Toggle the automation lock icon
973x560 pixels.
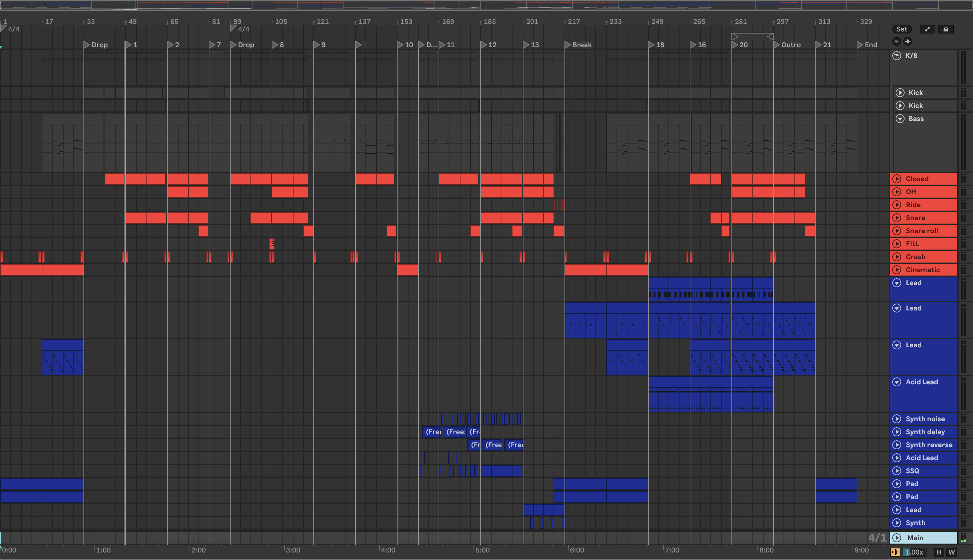click(x=946, y=29)
